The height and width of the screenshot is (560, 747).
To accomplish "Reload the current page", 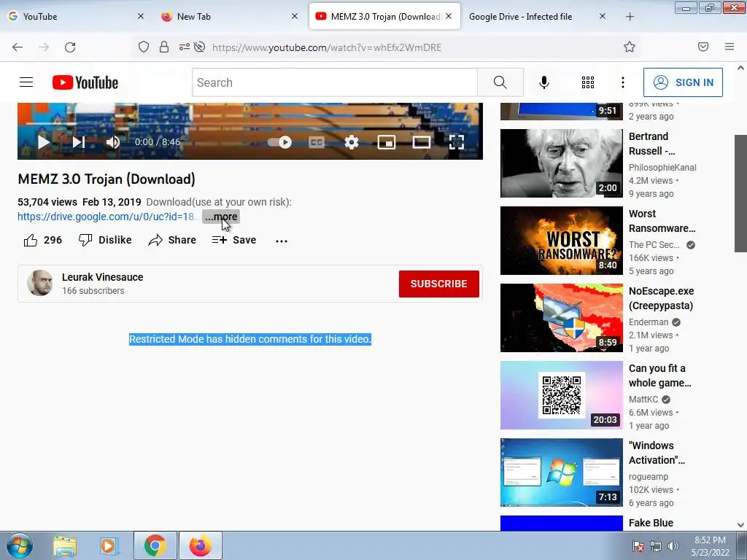I will (70, 47).
